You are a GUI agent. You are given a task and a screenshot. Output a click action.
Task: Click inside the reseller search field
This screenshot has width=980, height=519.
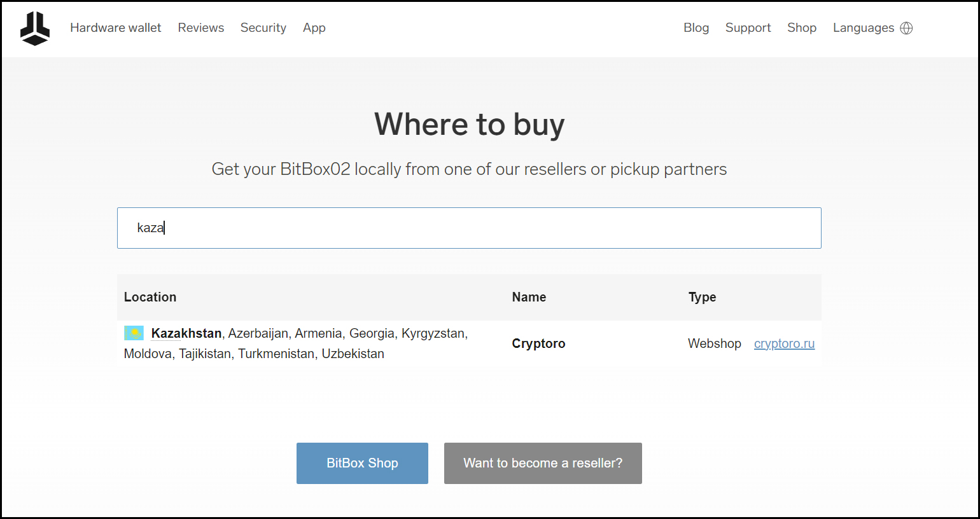pyautogui.click(x=469, y=228)
